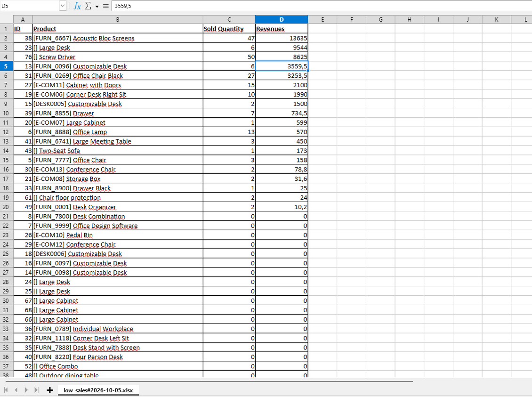
Task: Click the Product header cell
Action: pyautogui.click(x=118, y=29)
